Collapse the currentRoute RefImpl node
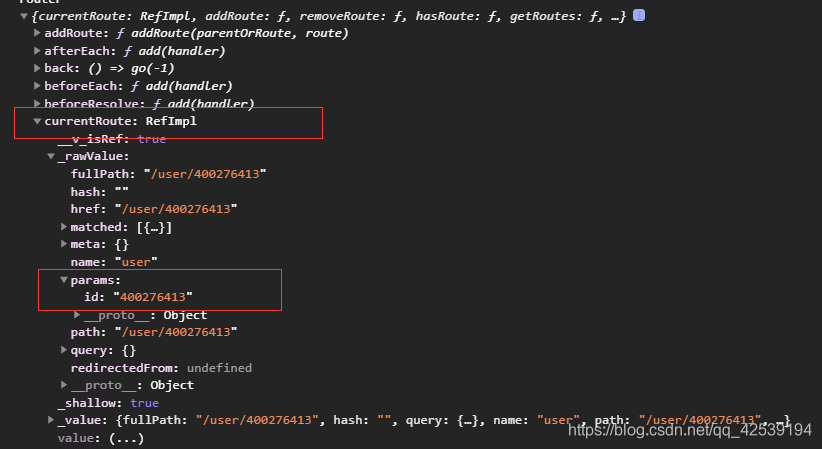Screen dimensions: 822x449 [x=37, y=121]
